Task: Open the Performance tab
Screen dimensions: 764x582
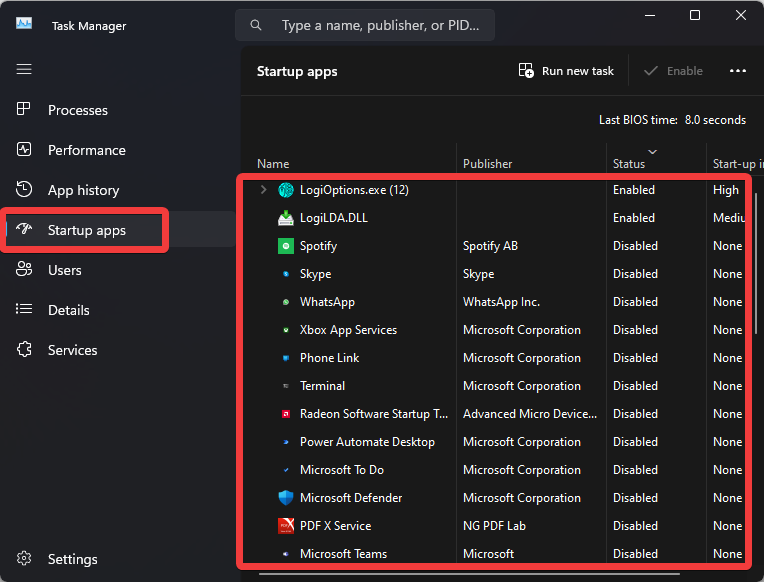Action: coord(86,150)
